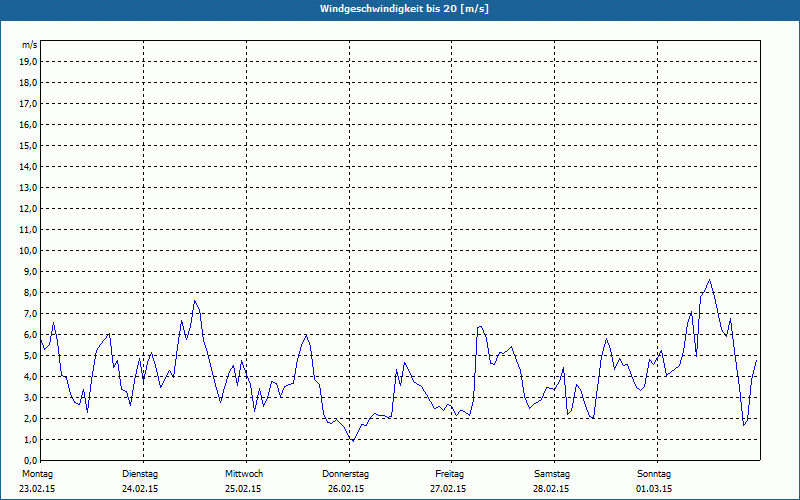This screenshot has width=800, height=500.
Task: Select the Montag day label
Action: 37,473
